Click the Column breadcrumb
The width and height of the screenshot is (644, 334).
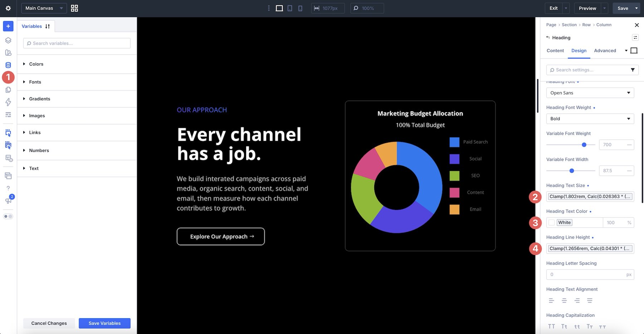tap(604, 25)
